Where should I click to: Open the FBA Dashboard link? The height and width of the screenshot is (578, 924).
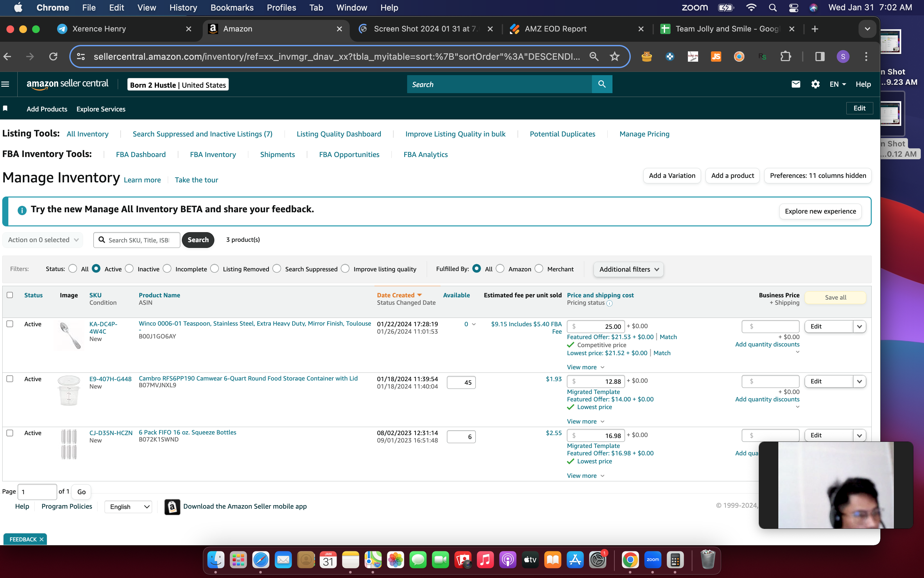coord(141,154)
